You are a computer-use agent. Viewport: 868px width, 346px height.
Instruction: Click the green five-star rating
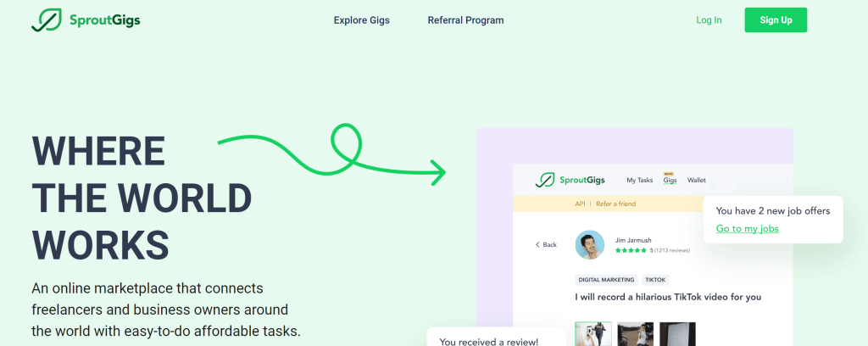pos(632,251)
